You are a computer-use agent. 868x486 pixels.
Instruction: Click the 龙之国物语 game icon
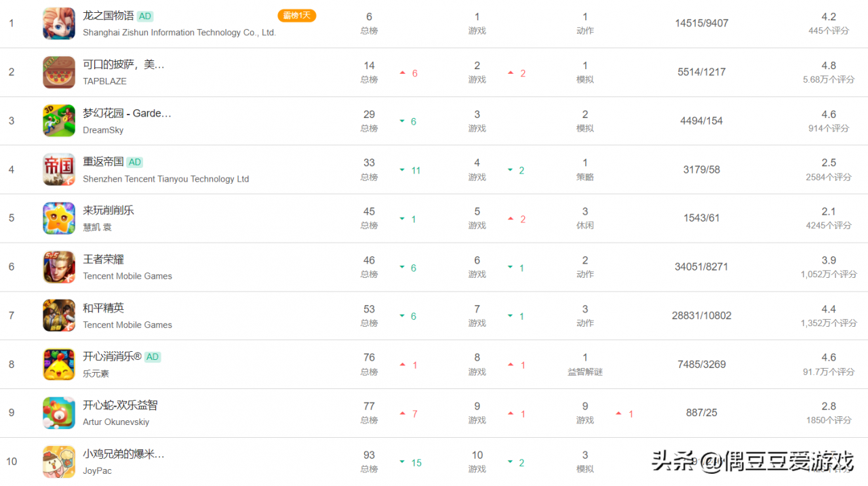click(x=59, y=24)
